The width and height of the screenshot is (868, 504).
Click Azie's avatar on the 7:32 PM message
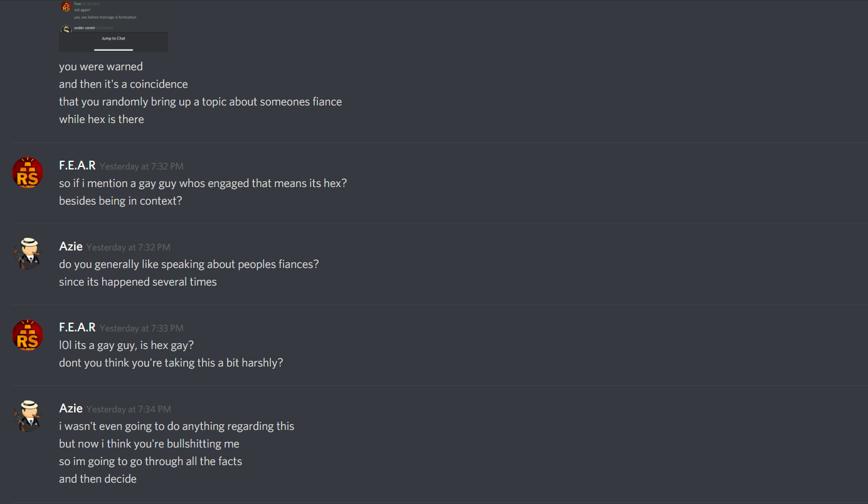[x=28, y=254]
